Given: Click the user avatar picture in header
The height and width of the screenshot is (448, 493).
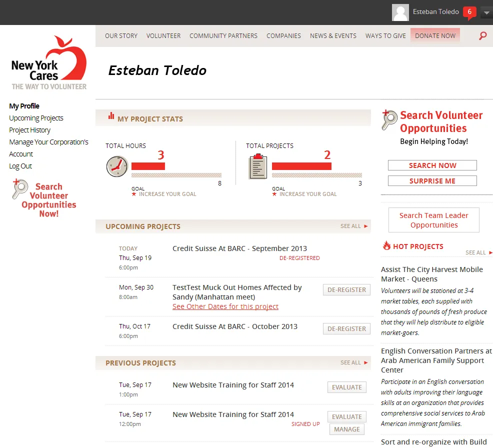Looking at the screenshot, I should coord(400,12).
